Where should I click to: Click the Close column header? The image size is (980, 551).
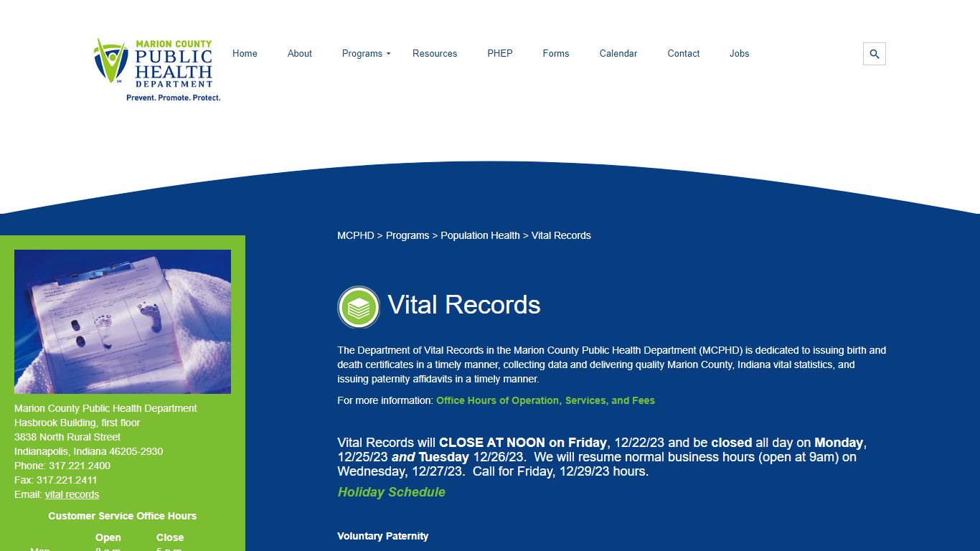coord(170,537)
